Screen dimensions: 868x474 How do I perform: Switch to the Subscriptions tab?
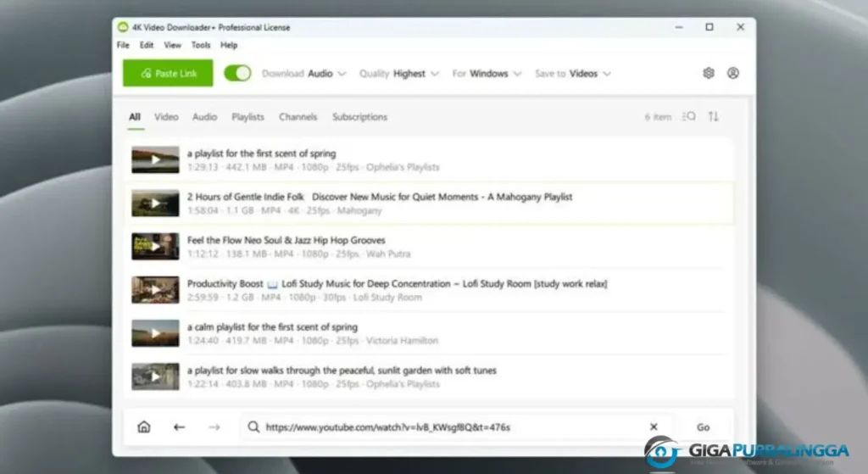(x=359, y=117)
